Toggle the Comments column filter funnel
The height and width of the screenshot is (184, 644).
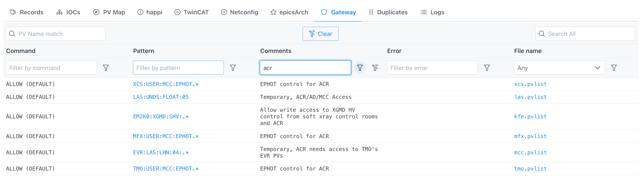click(360, 67)
